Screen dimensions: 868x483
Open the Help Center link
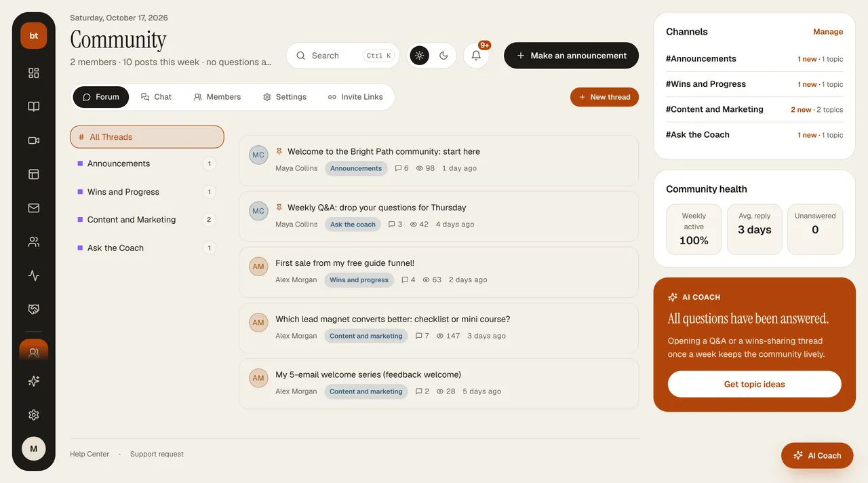pos(90,455)
